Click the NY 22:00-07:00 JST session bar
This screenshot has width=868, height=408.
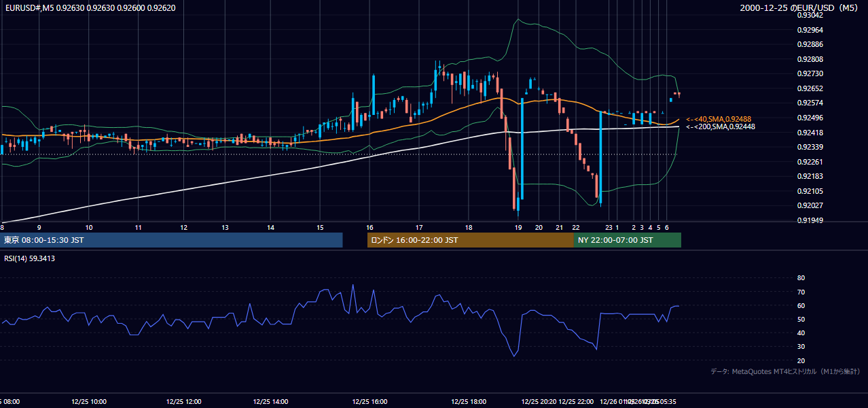coord(628,240)
